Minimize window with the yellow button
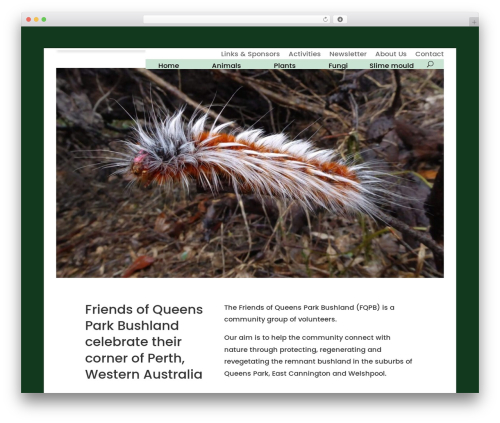Image resolution: width=500 pixels, height=423 pixels. click(36, 19)
